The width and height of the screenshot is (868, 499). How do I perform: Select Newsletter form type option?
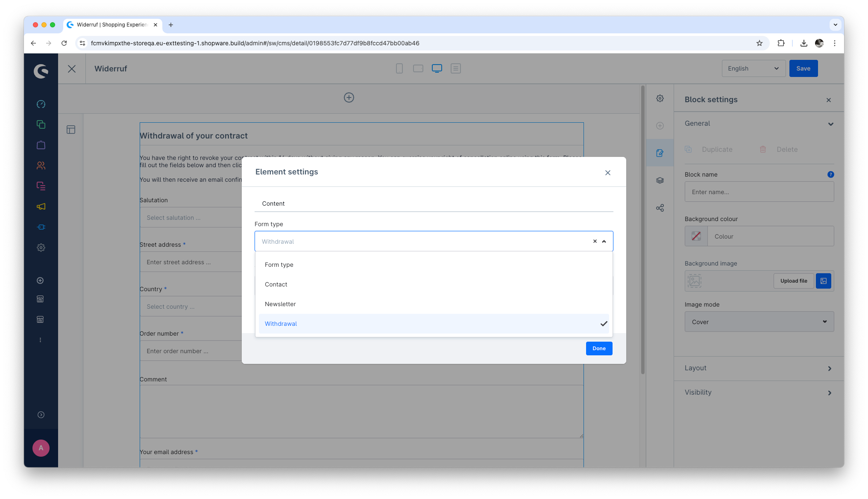click(x=280, y=304)
